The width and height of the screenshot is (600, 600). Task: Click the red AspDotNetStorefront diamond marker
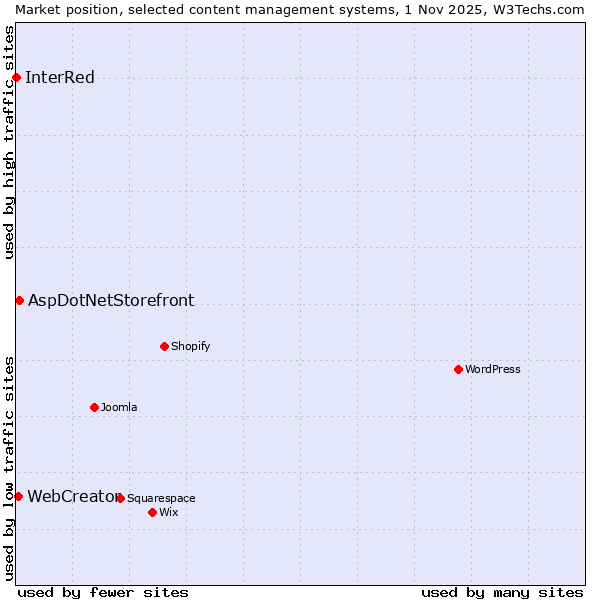coord(19,300)
